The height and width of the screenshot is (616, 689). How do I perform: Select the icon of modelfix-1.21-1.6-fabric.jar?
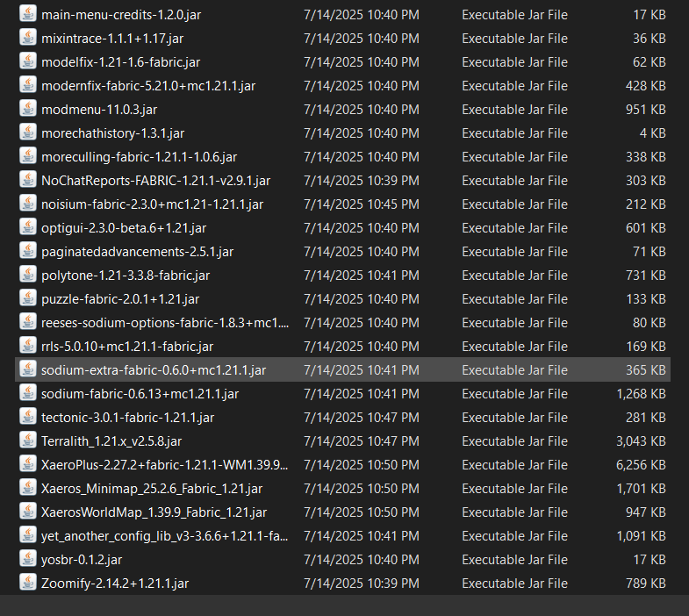point(28,61)
